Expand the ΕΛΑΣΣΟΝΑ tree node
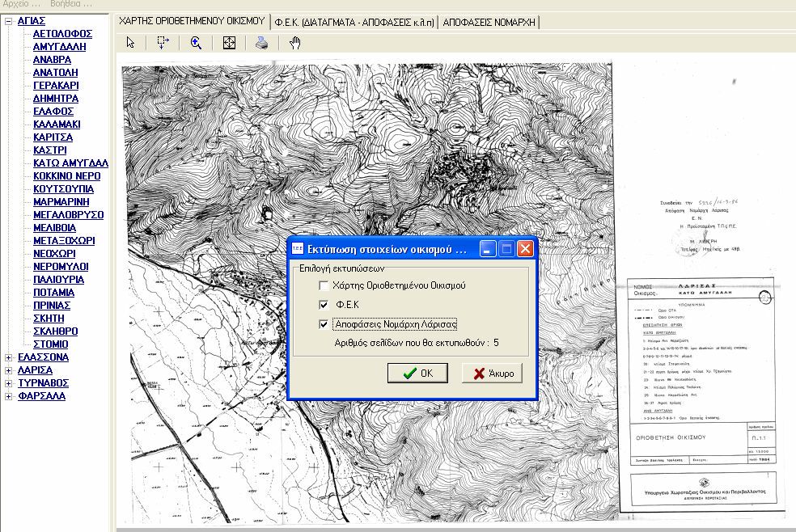This screenshot has width=796, height=532. point(9,357)
